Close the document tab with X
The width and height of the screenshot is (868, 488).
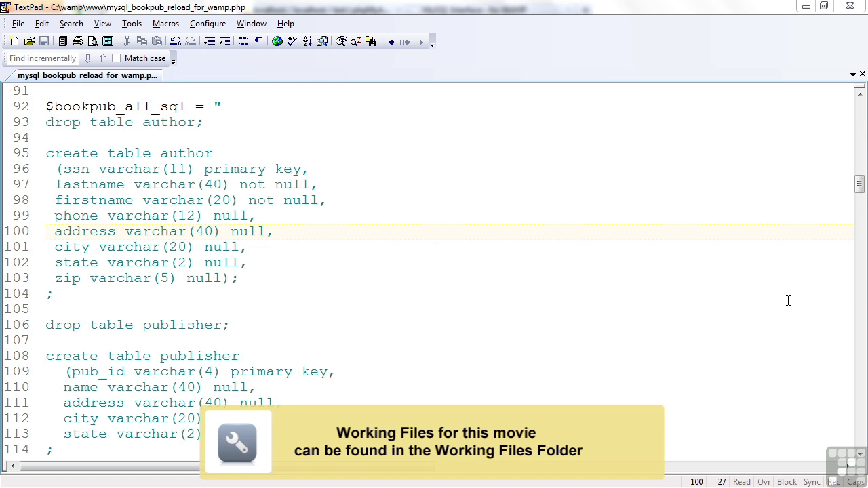(x=863, y=73)
